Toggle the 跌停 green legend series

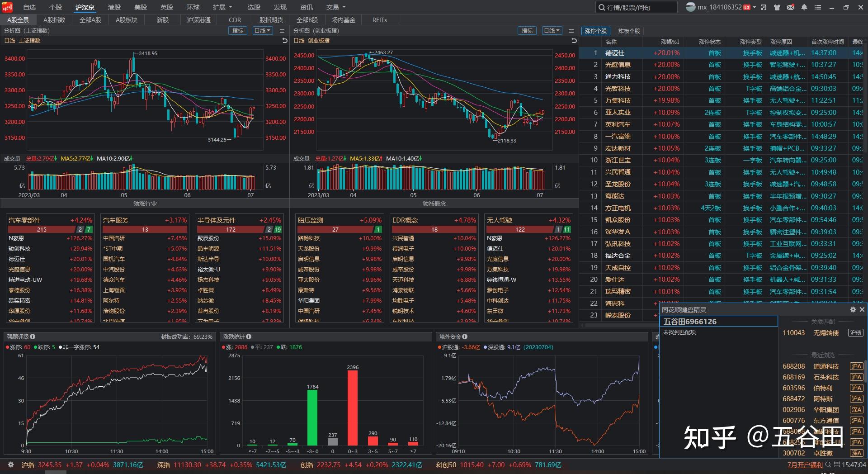point(45,347)
